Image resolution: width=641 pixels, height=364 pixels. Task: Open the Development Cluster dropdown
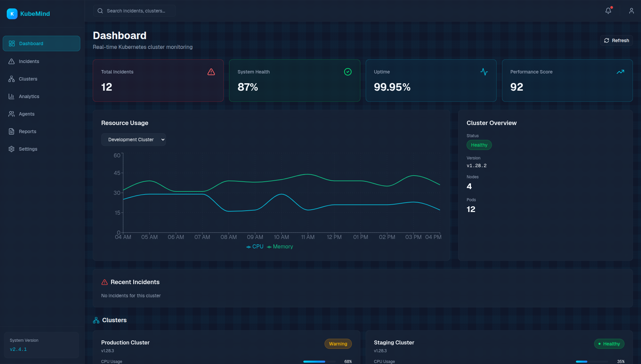pos(134,140)
